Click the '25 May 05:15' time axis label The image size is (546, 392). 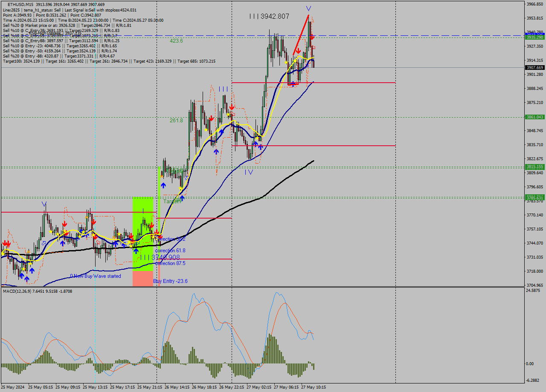(41, 387)
